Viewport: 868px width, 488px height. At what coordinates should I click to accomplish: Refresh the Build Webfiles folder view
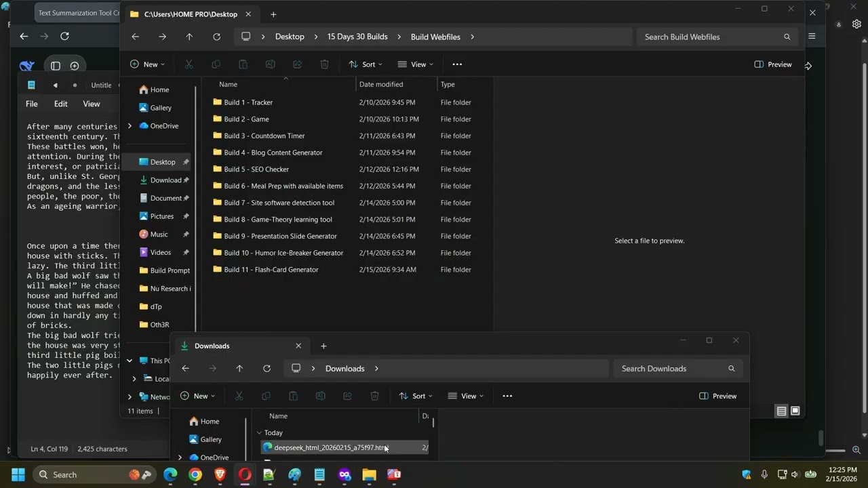point(216,37)
